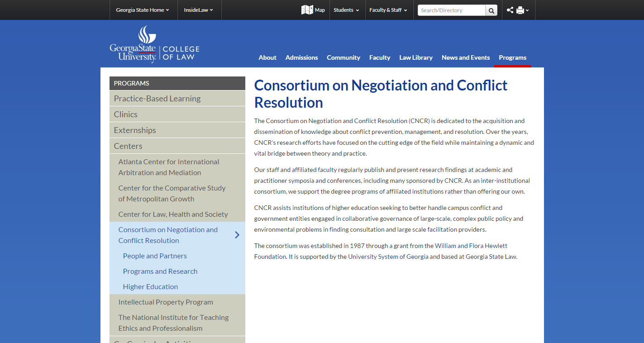Image resolution: width=644 pixels, height=343 pixels.
Task: Open the Faculty nav item
Action: coord(380,57)
